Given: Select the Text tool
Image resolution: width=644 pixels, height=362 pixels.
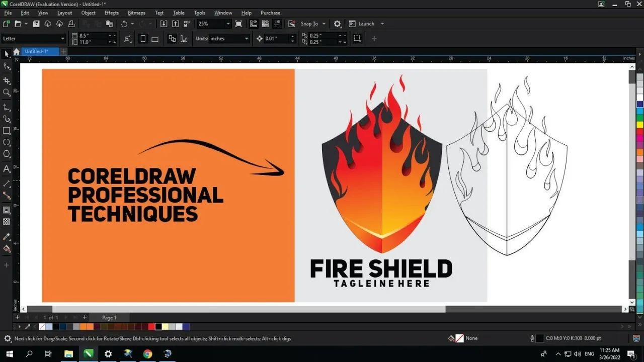Looking at the screenshot, I should [x=7, y=169].
